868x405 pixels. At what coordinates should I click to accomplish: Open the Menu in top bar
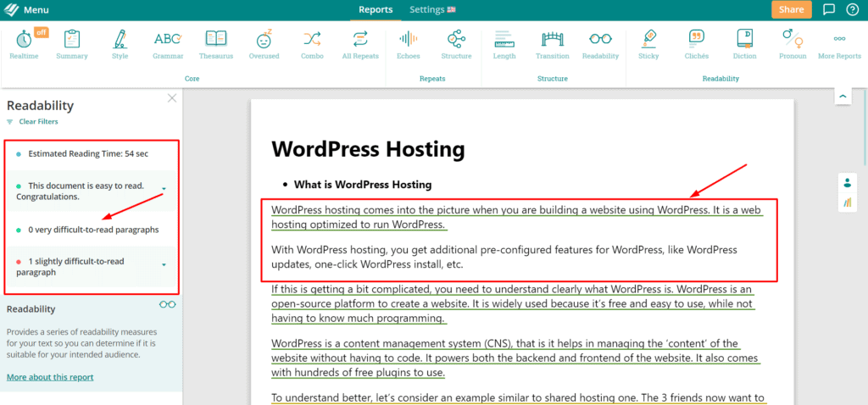(25, 10)
